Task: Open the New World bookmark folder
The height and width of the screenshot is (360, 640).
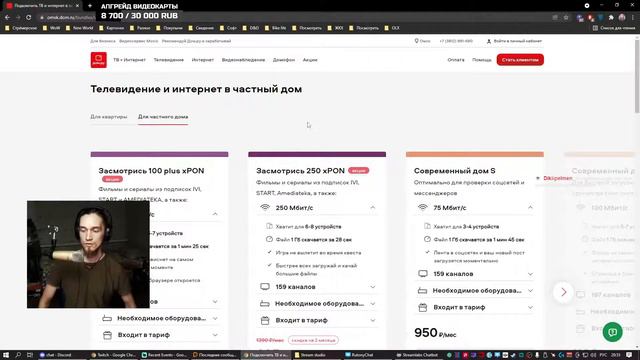Action: click(80, 28)
